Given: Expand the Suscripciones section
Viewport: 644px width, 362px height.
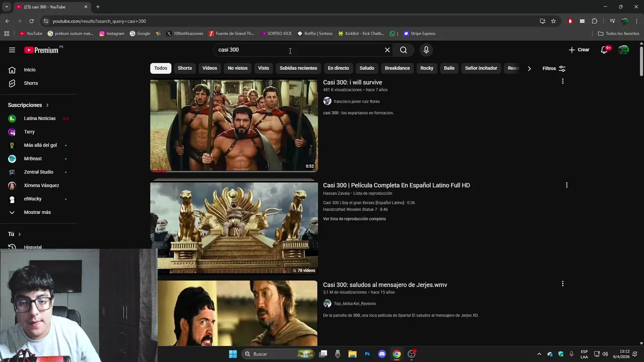Looking at the screenshot, I should coord(29,105).
